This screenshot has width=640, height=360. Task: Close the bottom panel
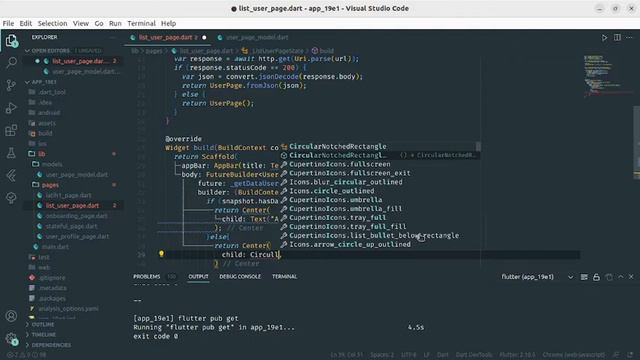[631, 277]
